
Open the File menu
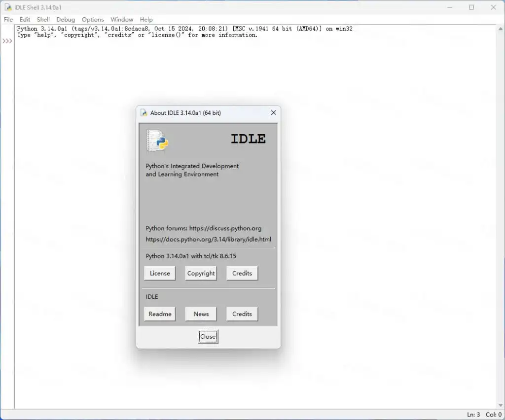pos(8,20)
